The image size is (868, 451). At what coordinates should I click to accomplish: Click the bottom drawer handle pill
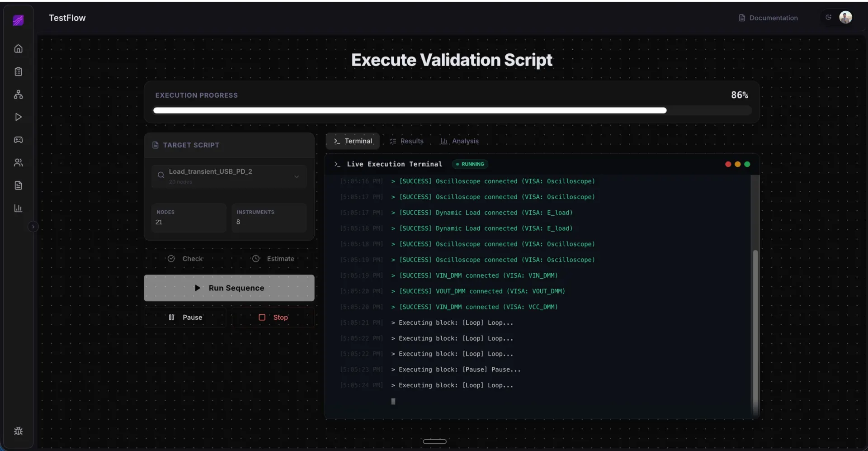(434, 442)
